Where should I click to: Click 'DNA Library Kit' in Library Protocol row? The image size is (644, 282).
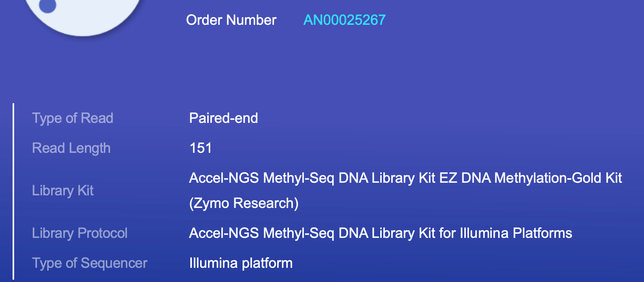coord(387,233)
